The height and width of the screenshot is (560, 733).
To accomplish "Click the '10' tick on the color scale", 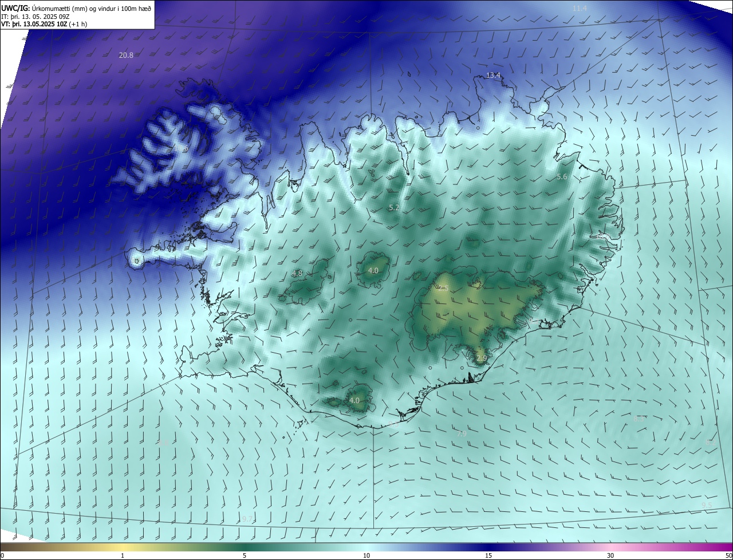I will pos(366,556).
